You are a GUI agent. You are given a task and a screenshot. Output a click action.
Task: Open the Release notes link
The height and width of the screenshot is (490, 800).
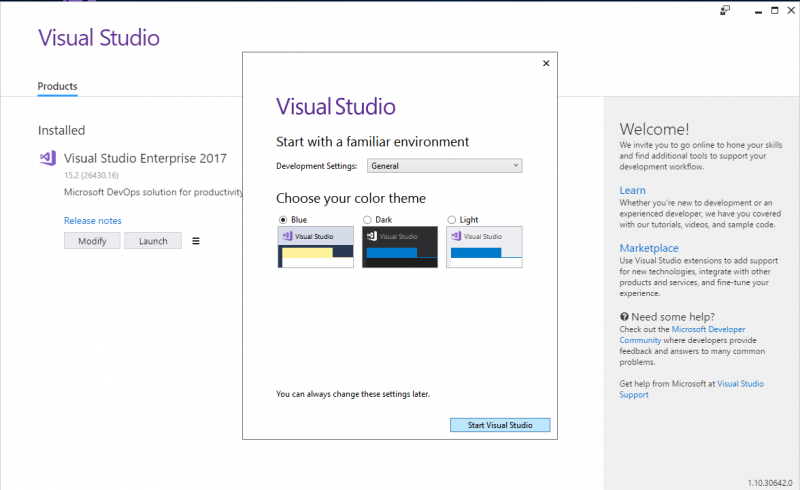pos(92,220)
